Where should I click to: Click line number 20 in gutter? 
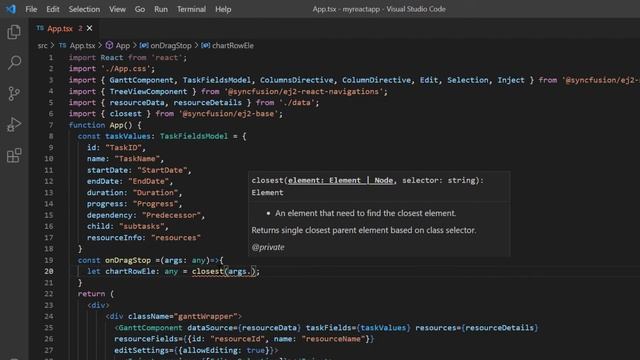tap(49, 271)
